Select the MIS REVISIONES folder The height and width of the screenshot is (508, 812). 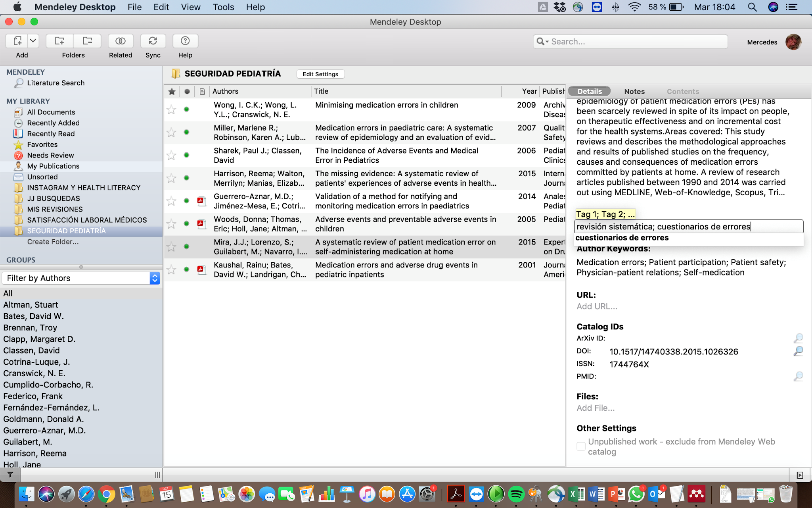coord(55,209)
